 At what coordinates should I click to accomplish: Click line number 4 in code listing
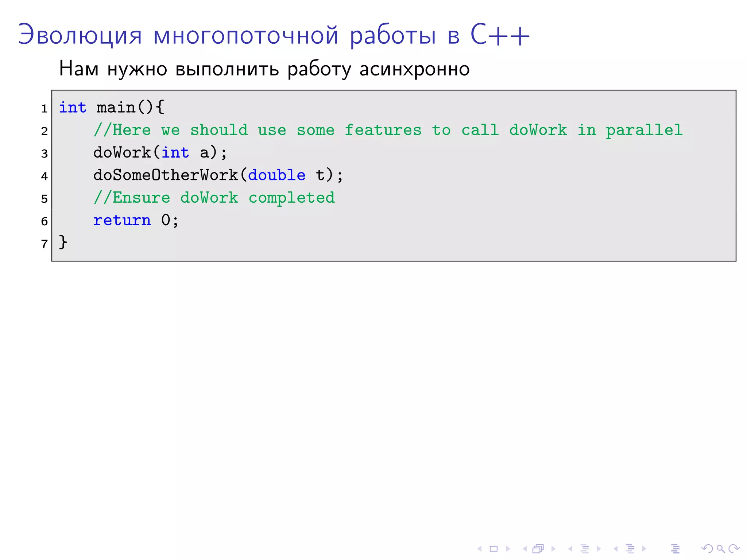pyautogui.click(x=44, y=176)
